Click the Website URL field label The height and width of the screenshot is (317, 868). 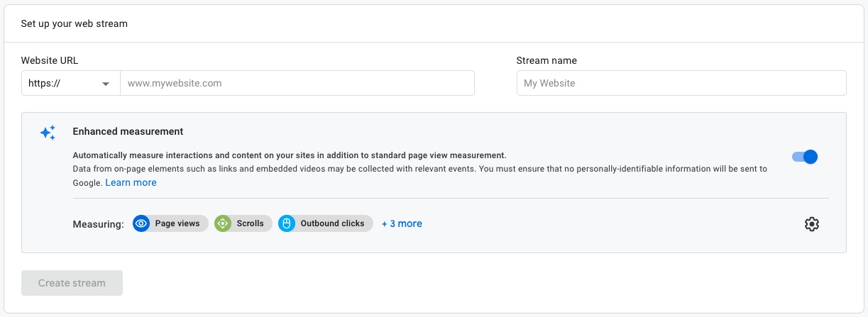point(50,60)
